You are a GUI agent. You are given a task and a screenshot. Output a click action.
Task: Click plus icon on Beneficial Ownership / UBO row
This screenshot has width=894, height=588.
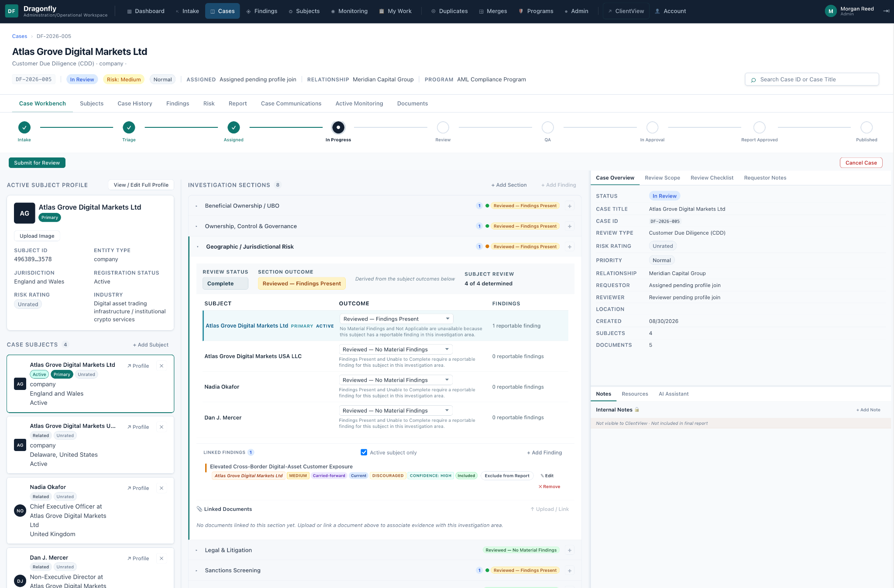[x=570, y=206]
